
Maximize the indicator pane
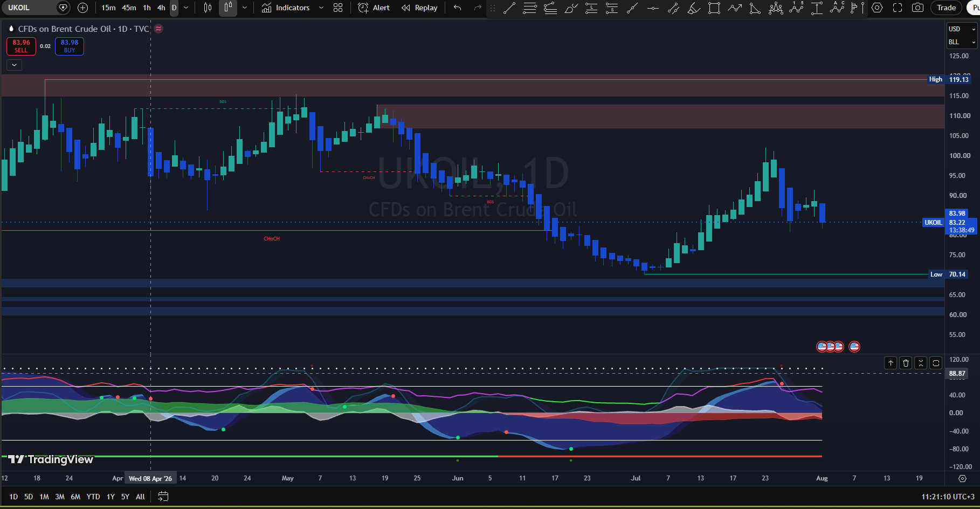click(x=936, y=363)
